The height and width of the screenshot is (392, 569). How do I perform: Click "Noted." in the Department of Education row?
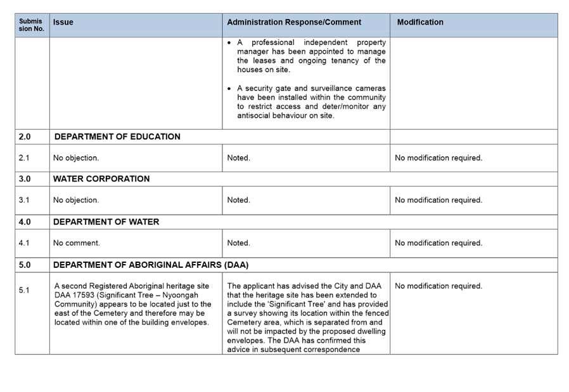[x=238, y=158]
